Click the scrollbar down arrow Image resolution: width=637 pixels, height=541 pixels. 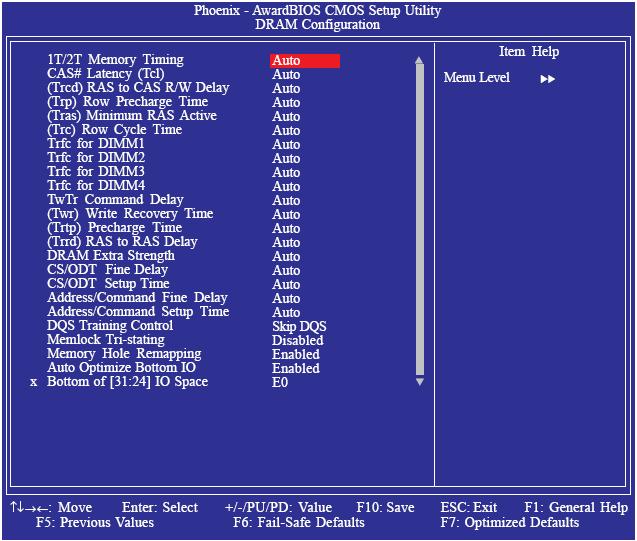[x=420, y=381]
